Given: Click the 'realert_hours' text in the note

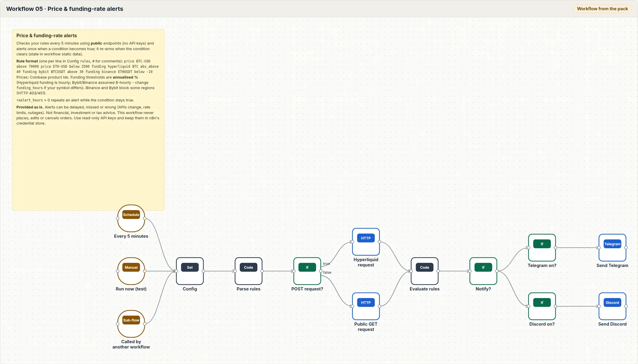Looking at the screenshot, I should click(x=29, y=100).
